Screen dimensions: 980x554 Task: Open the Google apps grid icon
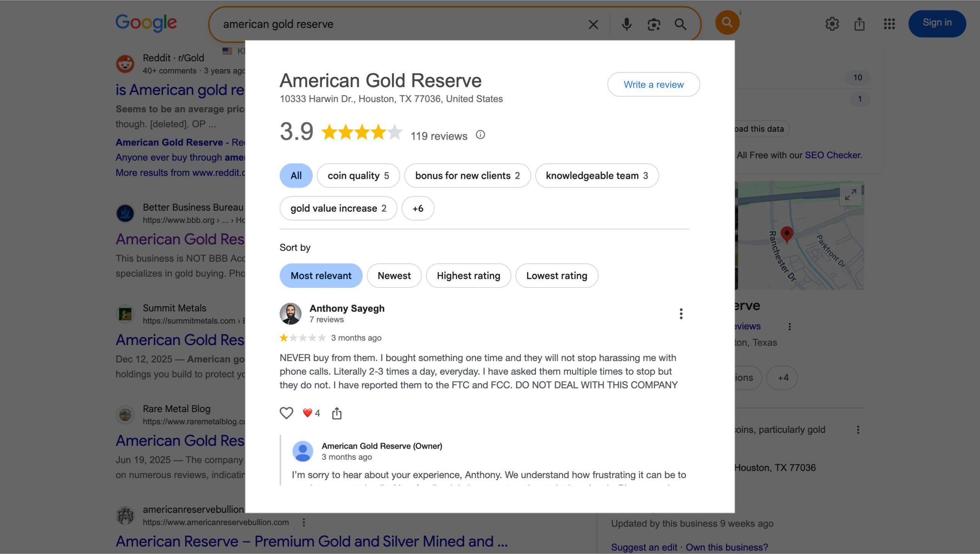point(889,24)
